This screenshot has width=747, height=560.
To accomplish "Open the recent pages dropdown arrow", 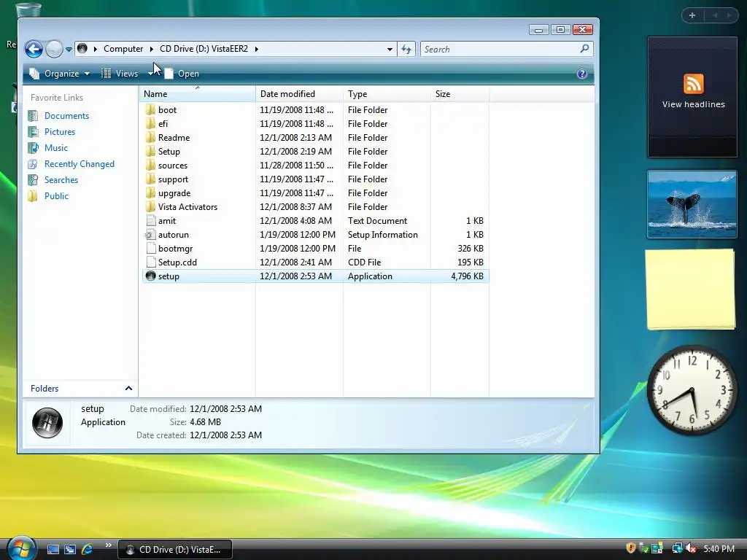I will [69, 49].
